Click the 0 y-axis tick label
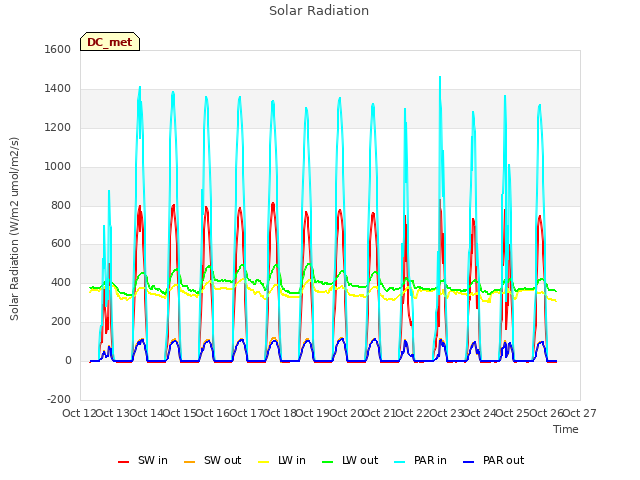The height and width of the screenshot is (480, 640). 68,361
